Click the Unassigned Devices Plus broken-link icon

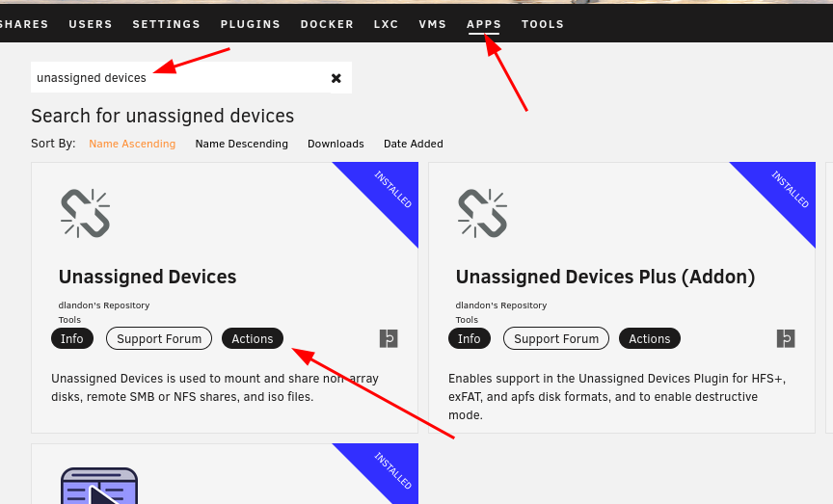pos(482,213)
